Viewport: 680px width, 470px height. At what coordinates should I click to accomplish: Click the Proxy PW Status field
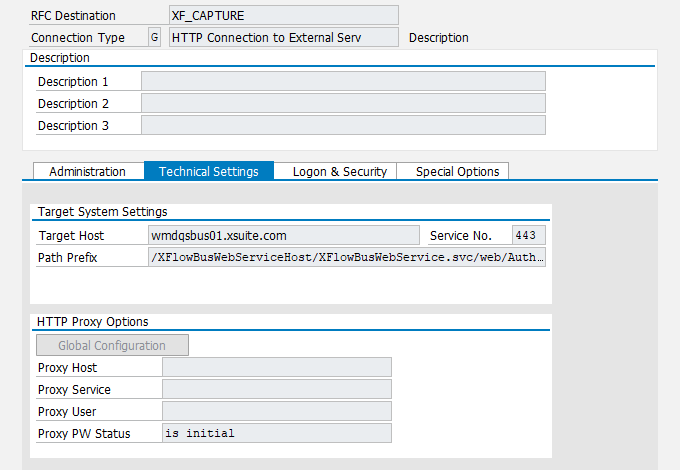tap(277, 433)
